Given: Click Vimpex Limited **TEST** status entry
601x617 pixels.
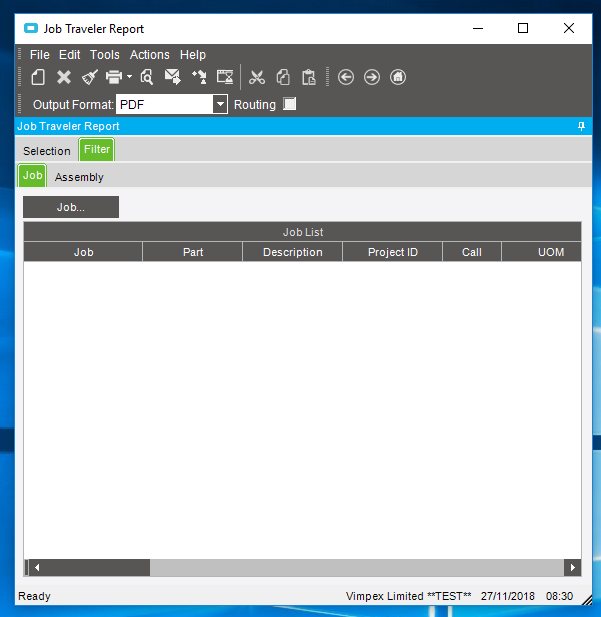Looking at the screenshot, I should [409, 596].
